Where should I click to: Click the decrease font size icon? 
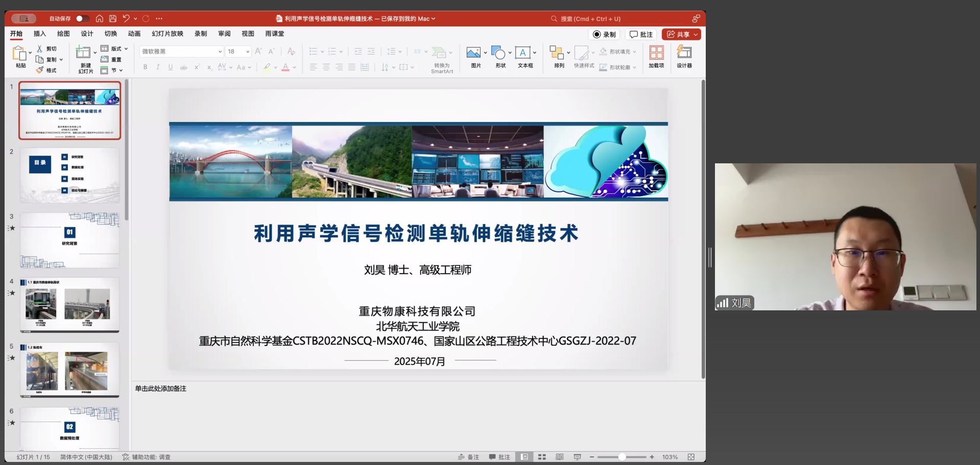[x=272, y=51]
